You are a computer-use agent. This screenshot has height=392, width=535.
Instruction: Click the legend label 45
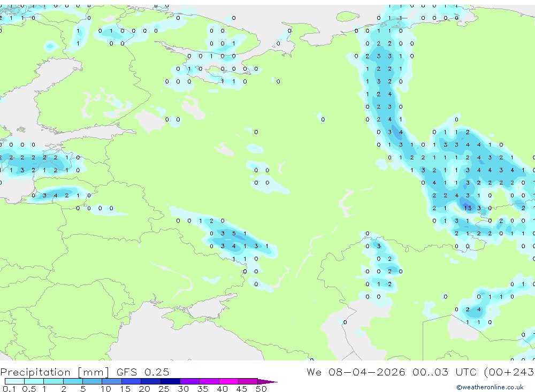point(242,389)
